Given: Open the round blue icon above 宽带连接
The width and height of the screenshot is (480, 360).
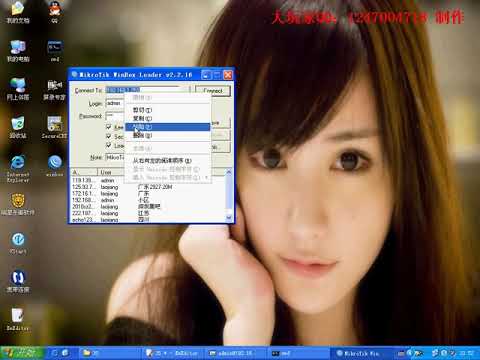Looking at the screenshot, I should tap(18, 243).
